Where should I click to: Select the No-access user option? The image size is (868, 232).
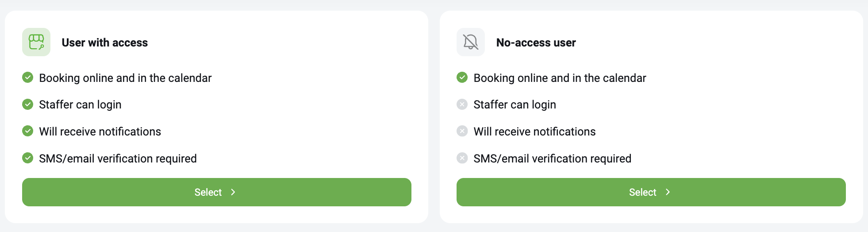click(x=651, y=192)
